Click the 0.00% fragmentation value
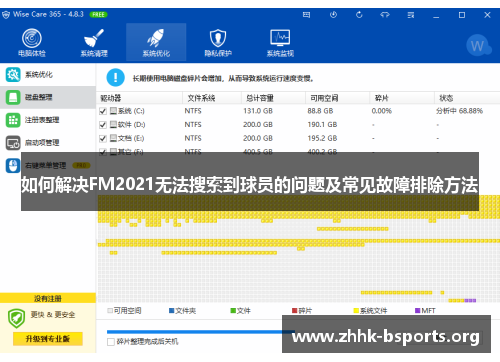This screenshot has width=500, height=362. [382, 111]
